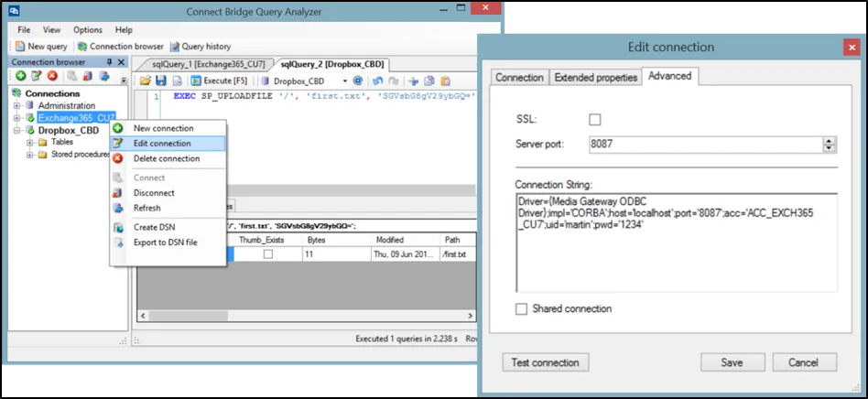Select Advanced tab in Edit connection
The image size is (868, 399).
[670, 76]
